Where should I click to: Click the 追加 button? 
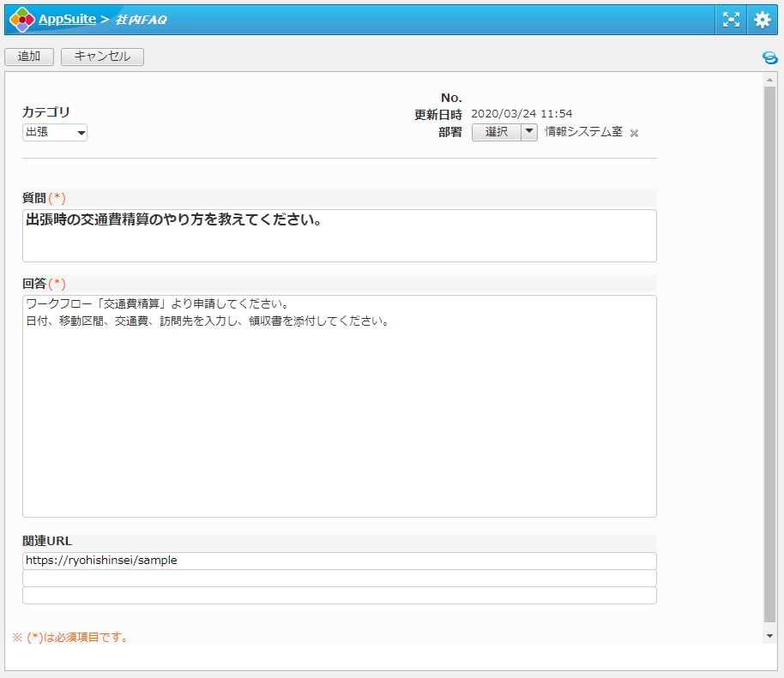pos(29,57)
